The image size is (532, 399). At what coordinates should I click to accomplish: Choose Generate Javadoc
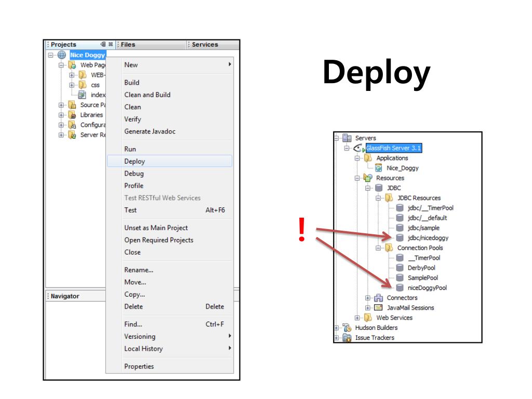(x=170, y=131)
